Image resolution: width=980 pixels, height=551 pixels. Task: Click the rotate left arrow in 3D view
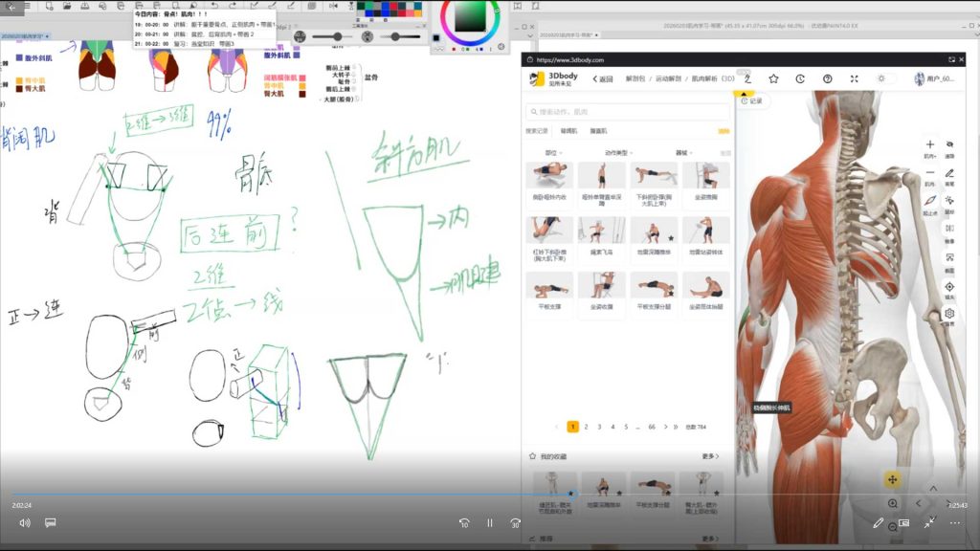point(918,503)
